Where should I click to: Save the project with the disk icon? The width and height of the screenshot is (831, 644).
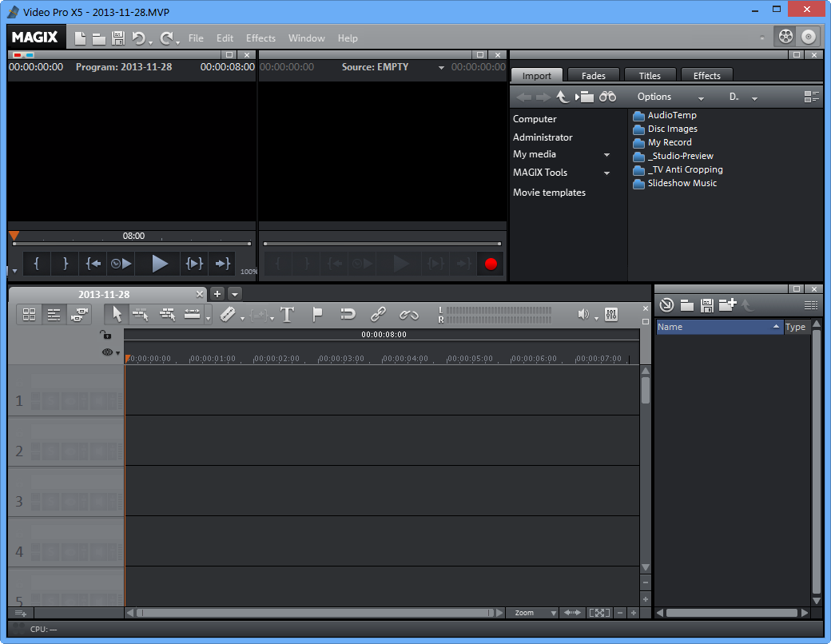(118, 38)
